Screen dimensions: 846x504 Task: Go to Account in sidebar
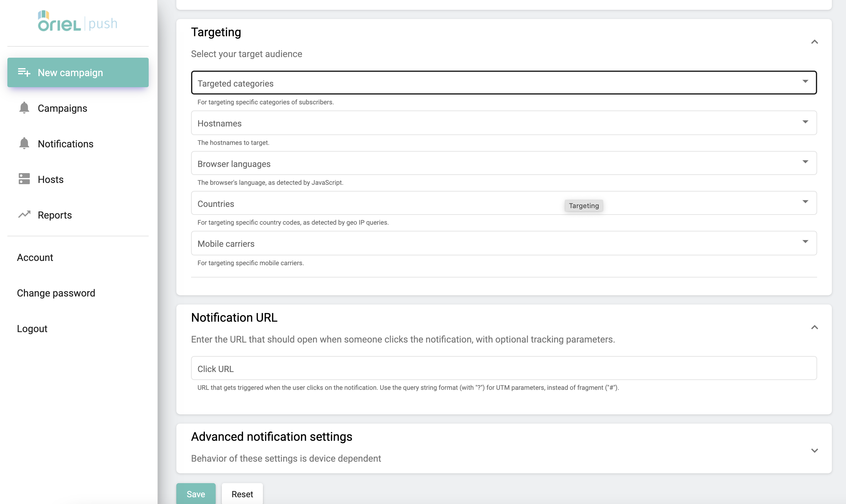(x=35, y=258)
